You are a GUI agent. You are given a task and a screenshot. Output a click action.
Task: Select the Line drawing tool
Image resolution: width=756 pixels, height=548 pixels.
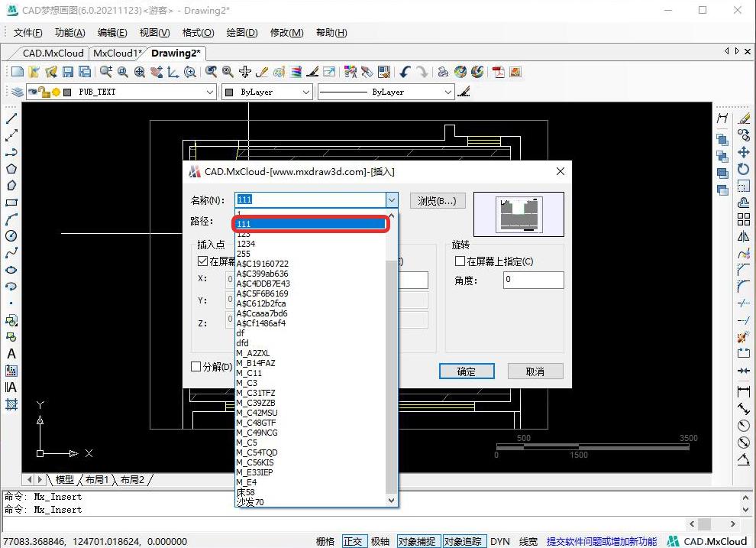(x=11, y=118)
